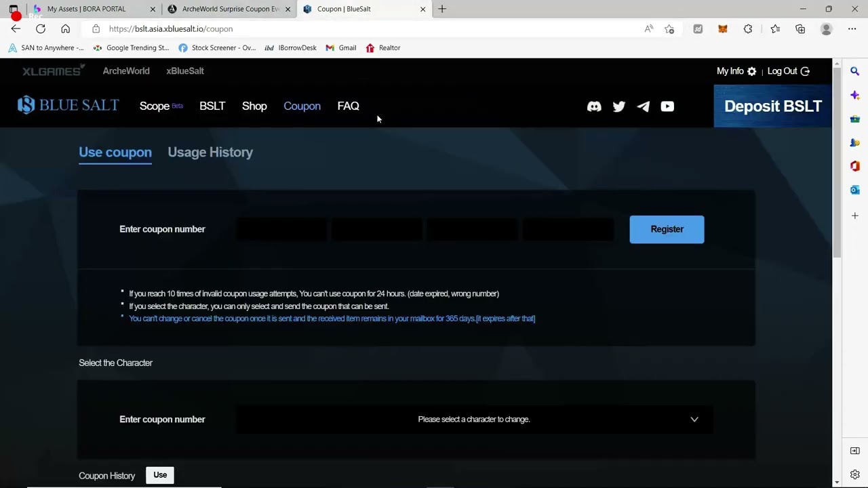Open Copilot sparkle icon in sidebar
Screen dimensions: 868x488
click(x=855, y=96)
